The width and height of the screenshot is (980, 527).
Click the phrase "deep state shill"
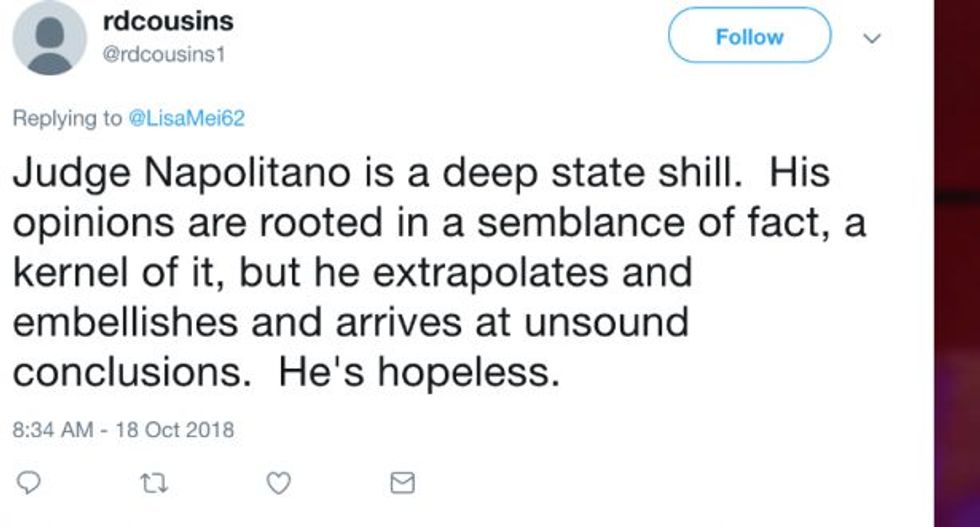(x=591, y=174)
